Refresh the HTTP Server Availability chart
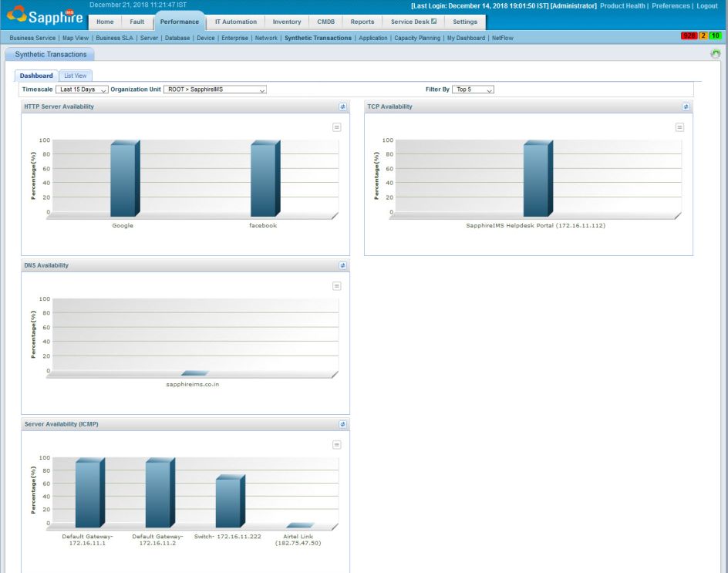This screenshot has width=728, height=573. (x=342, y=106)
